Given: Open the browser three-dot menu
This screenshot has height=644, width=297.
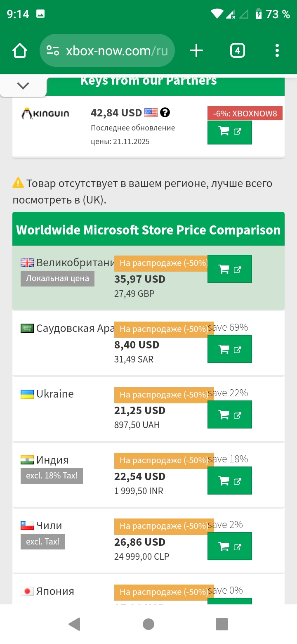Looking at the screenshot, I should 277,51.
